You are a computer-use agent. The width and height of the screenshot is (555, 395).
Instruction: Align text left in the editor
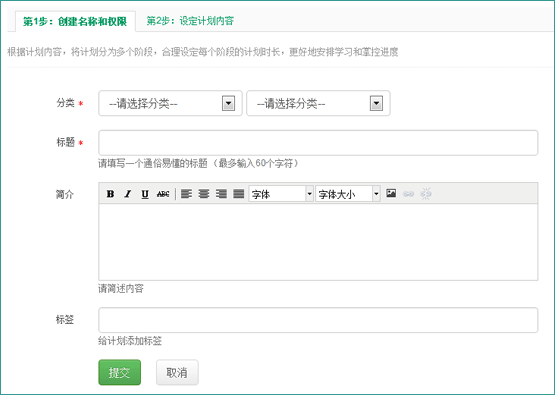click(187, 194)
